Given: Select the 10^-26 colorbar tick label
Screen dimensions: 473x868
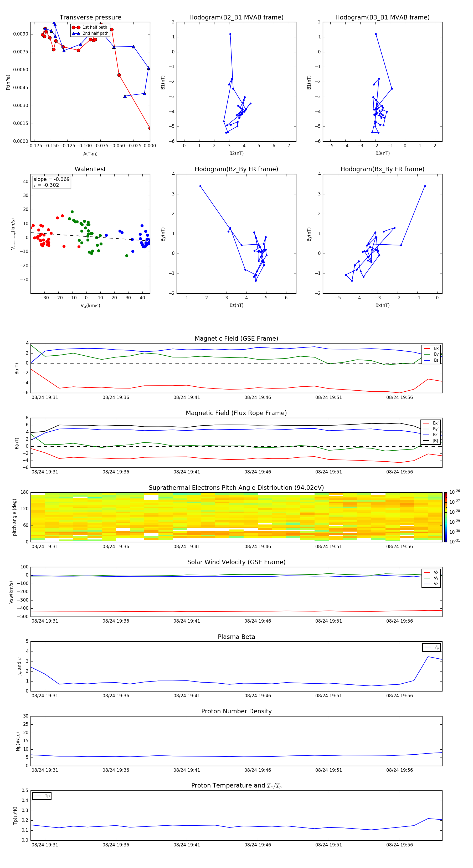Looking at the screenshot, I should pyautogui.click(x=455, y=492).
